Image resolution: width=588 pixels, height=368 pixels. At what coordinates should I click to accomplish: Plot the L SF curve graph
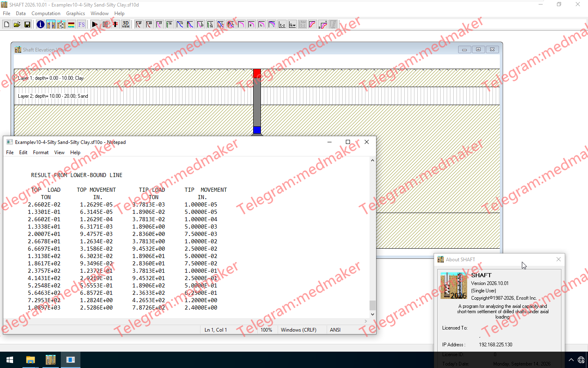coord(200,25)
